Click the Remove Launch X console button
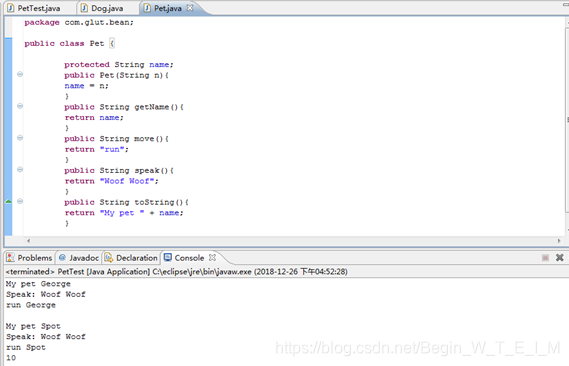The width and height of the screenshot is (569, 366). [560, 258]
